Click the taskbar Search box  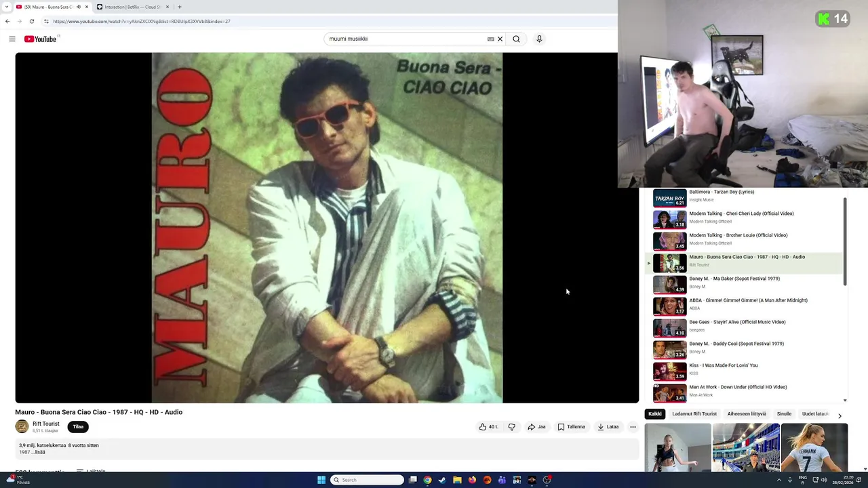click(367, 480)
